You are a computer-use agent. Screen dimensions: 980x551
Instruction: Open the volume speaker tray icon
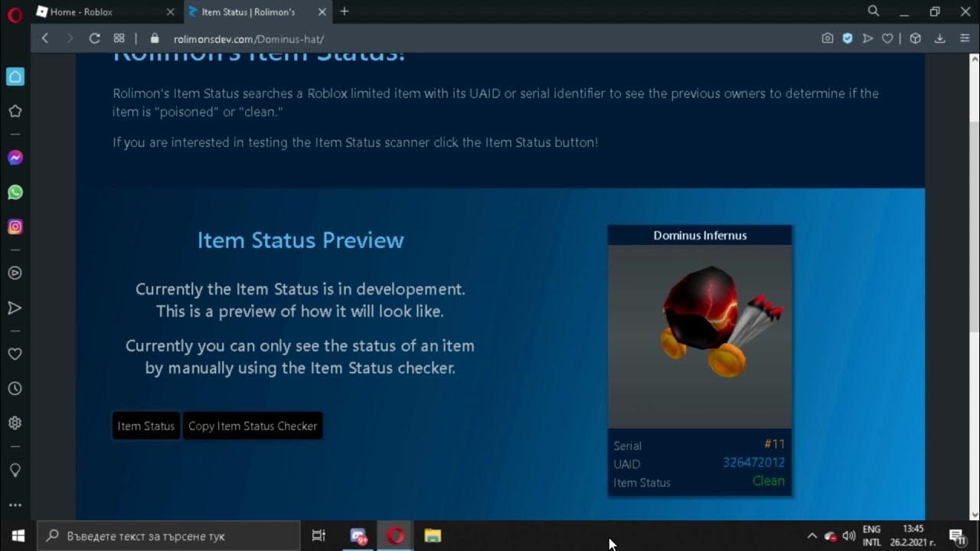848,536
